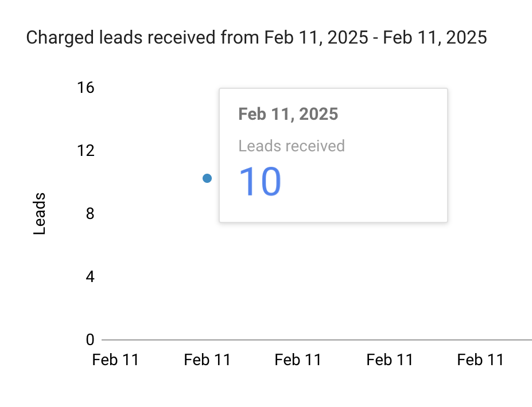Click the leftmost 'Feb 11' x-axis label
Image resolution: width=532 pixels, height=407 pixels.
tap(115, 360)
